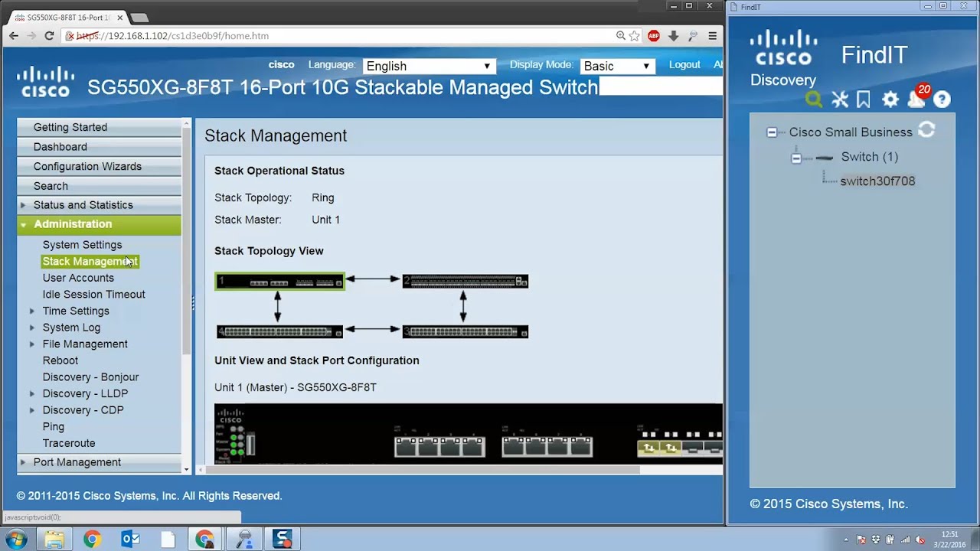Bookmark page with the star icon
The width and height of the screenshot is (980, 551).
point(634,36)
